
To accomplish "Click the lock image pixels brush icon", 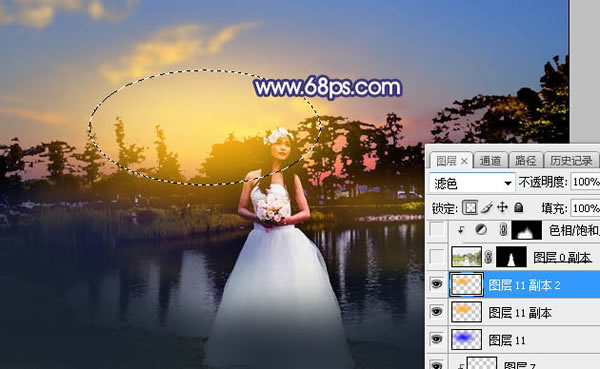I will [487, 208].
